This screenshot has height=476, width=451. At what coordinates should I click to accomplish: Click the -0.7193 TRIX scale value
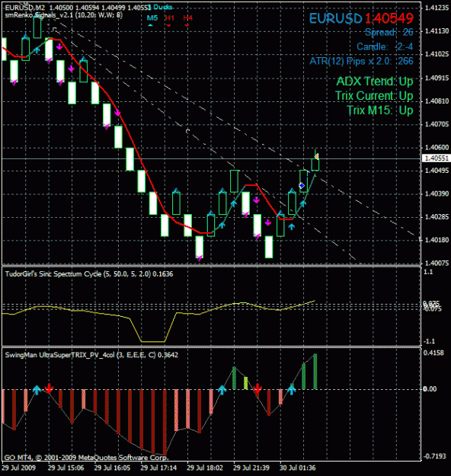435,456
